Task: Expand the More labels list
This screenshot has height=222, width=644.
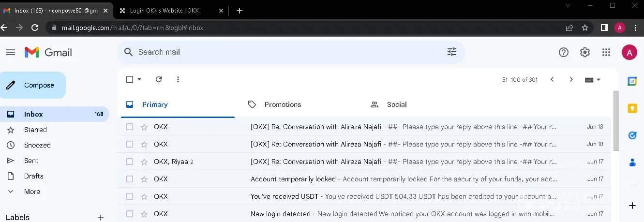Action: pos(32,192)
